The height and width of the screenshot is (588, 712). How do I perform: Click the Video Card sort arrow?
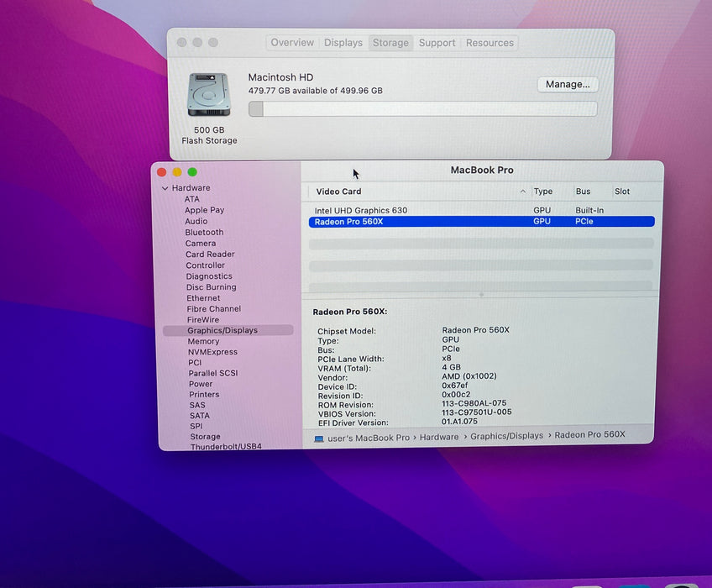point(522,192)
